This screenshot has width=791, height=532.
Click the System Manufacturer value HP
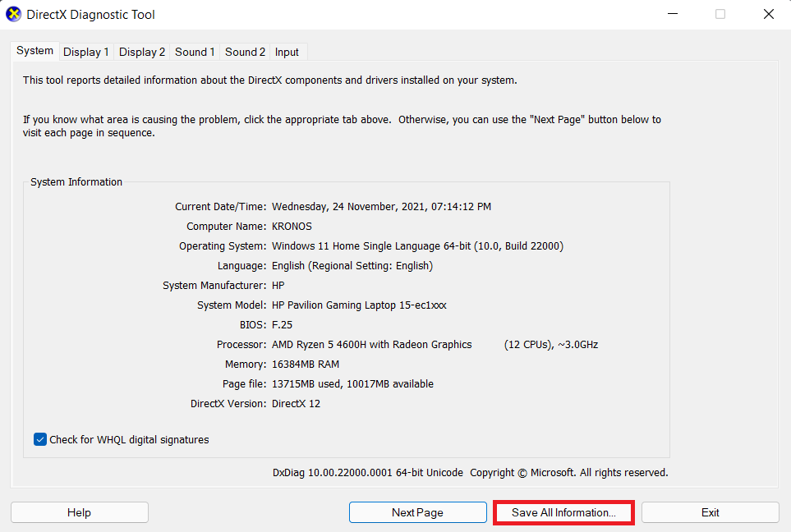coord(278,286)
